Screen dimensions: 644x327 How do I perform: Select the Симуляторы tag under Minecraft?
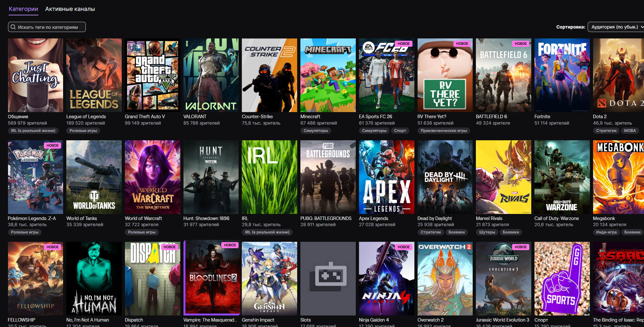pos(316,131)
